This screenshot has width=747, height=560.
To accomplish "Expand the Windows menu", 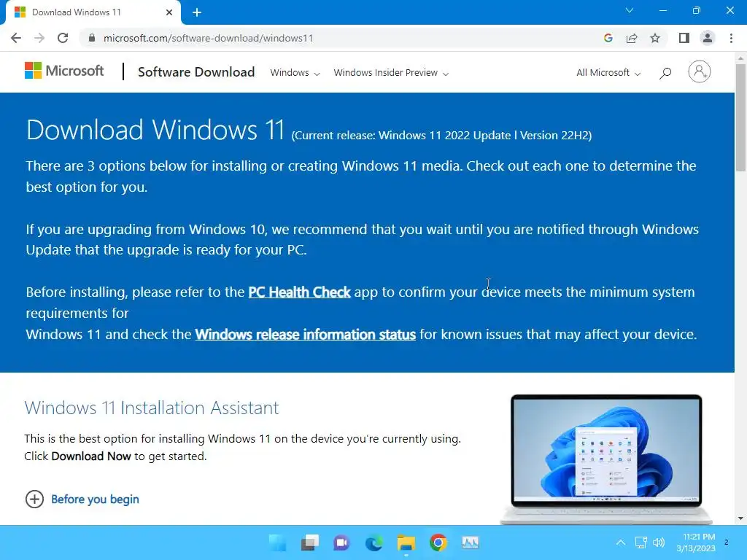I will (x=295, y=73).
